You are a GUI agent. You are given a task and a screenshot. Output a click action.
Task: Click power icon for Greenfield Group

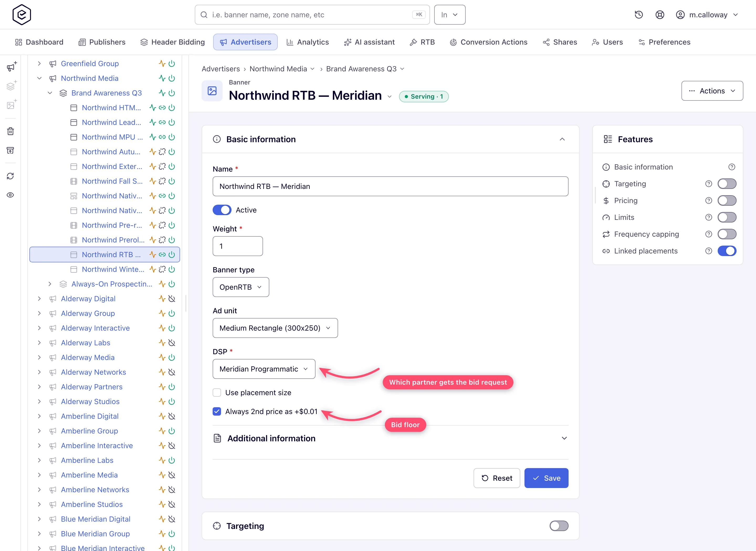pyautogui.click(x=172, y=63)
